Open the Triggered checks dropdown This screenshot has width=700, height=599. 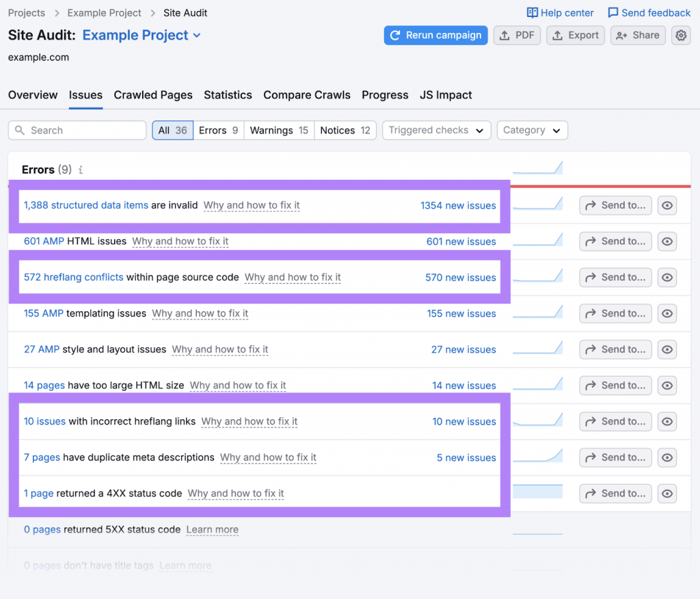click(x=437, y=131)
